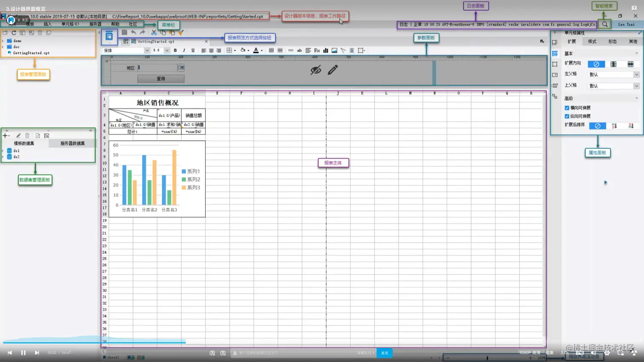Open the font color A swatch
Image resolution: width=644 pixels, height=362 pixels.
click(x=256, y=50)
